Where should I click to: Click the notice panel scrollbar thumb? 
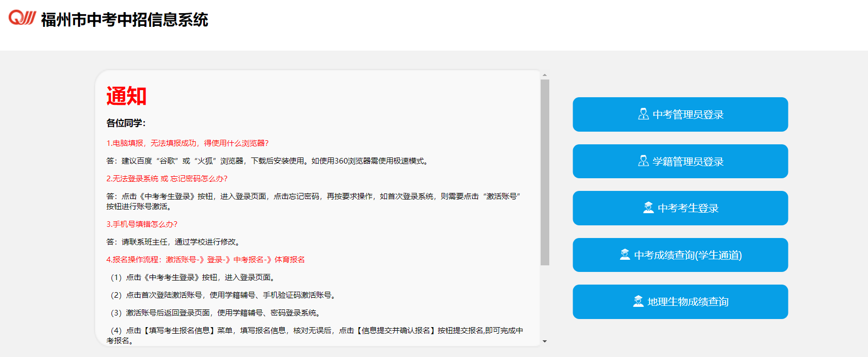[545, 172]
